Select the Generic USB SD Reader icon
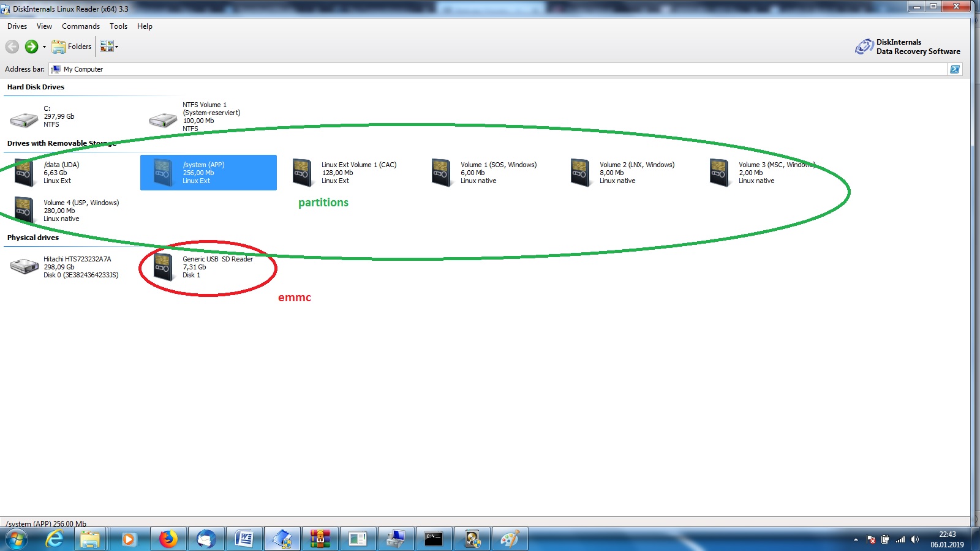This screenshot has height=551, width=980. coord(163,267)
